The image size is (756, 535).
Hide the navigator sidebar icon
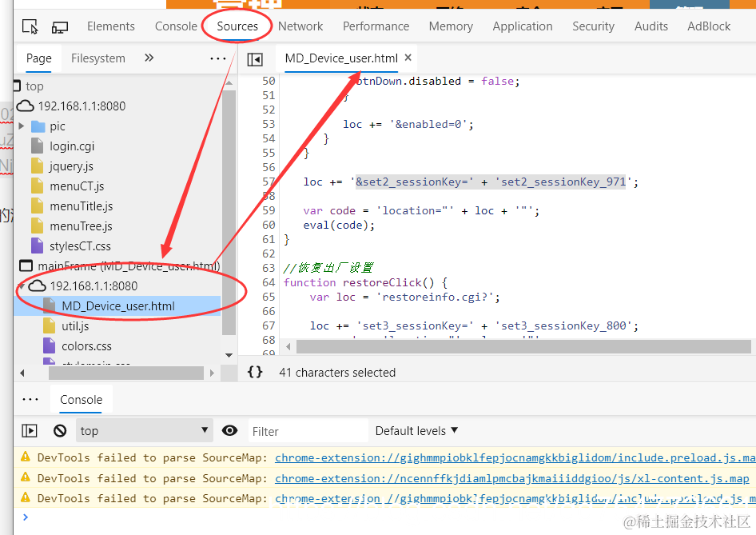pyautogui.click(x=255, y=59)
